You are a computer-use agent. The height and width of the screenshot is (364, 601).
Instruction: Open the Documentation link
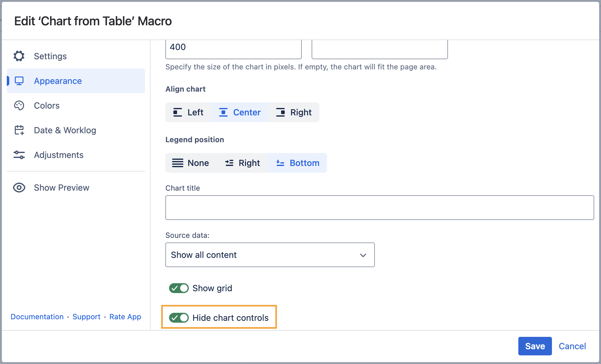[x=37, y=317]
